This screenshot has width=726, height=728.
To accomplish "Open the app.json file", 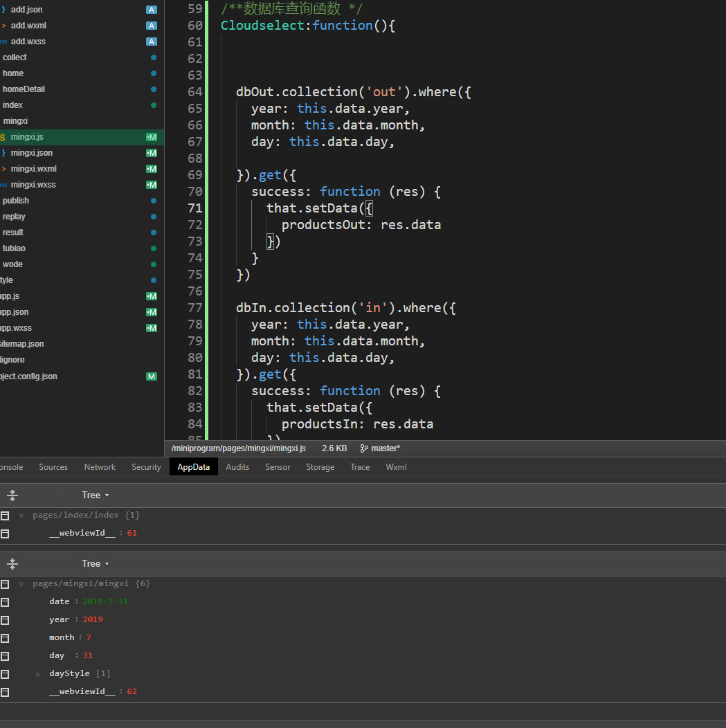I will [15, 312].
